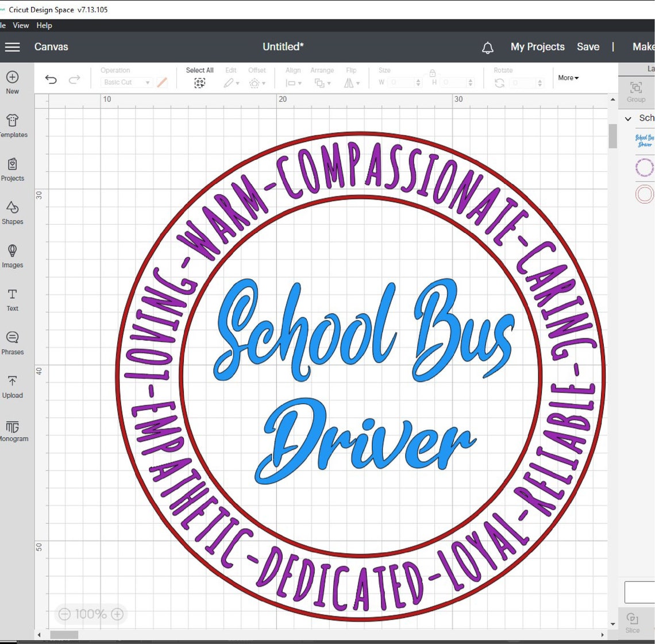Open the Phrases panel
Viewport: 655px width, 644px height.
pos(12,342)
